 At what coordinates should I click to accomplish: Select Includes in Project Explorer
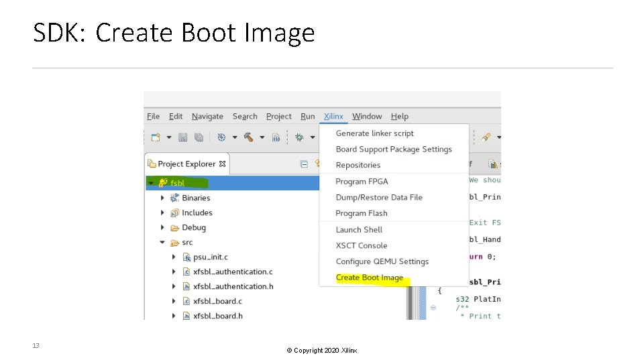tap(197, 213)
